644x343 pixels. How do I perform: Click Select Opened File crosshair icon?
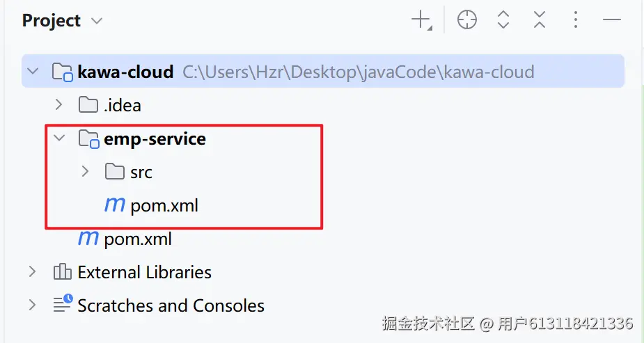466,20
